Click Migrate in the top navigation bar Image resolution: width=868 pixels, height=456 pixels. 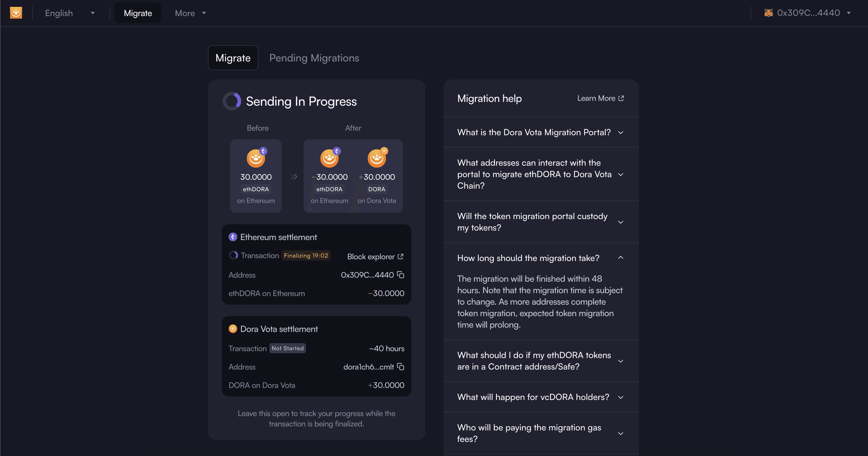pos(138,13)
